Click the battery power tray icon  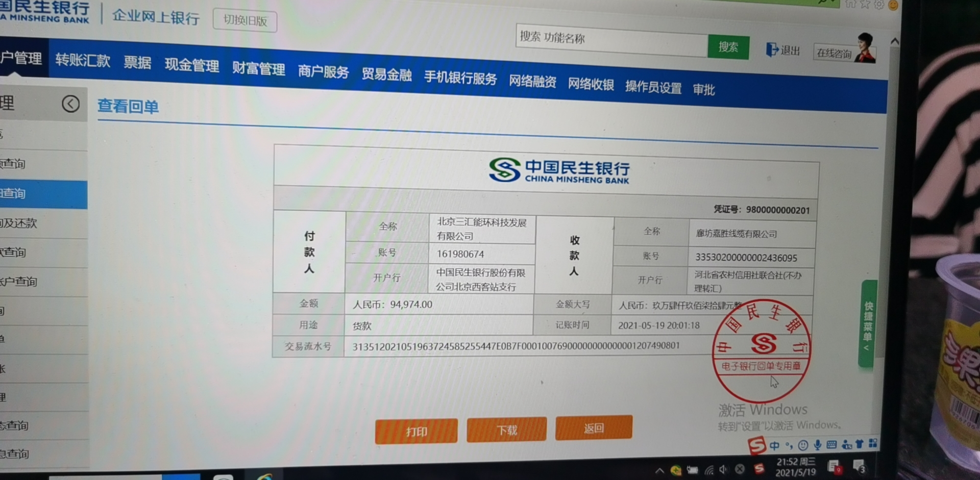coord(692,470)
